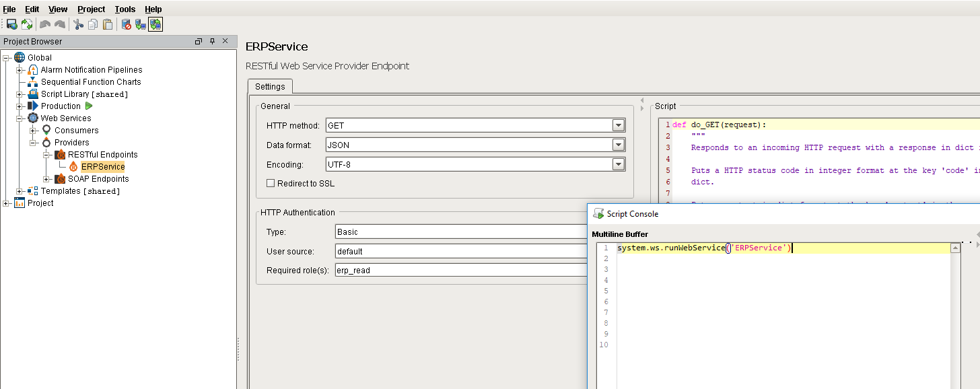
Task: Collapse the Providers tree node
Action: coord(34,142)
